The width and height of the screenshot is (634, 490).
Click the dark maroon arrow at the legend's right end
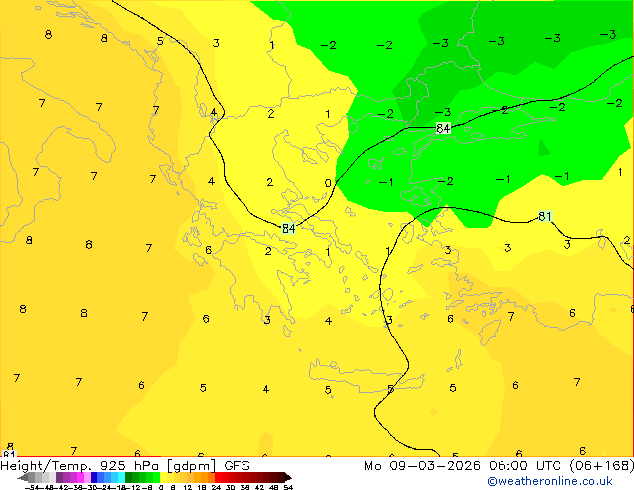[287, 478]
